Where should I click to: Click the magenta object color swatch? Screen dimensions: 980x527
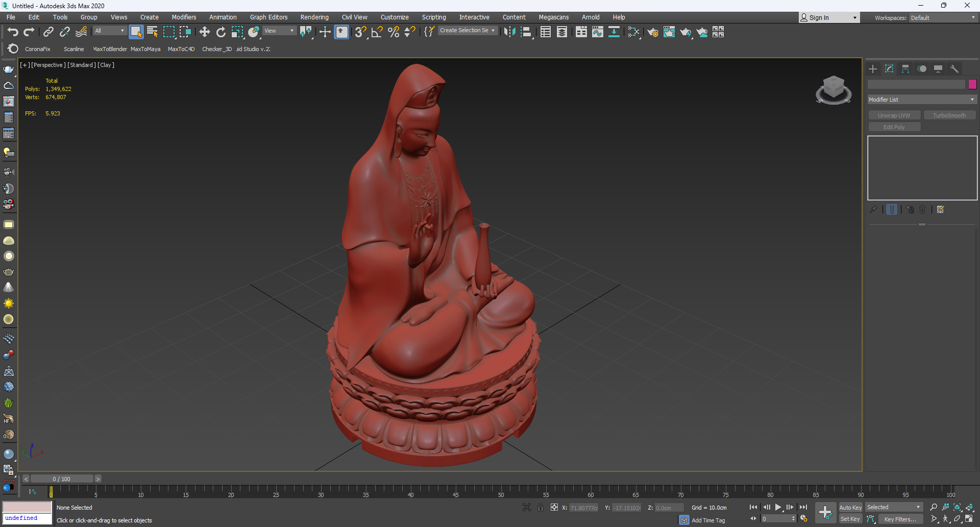tap(972, 84)
